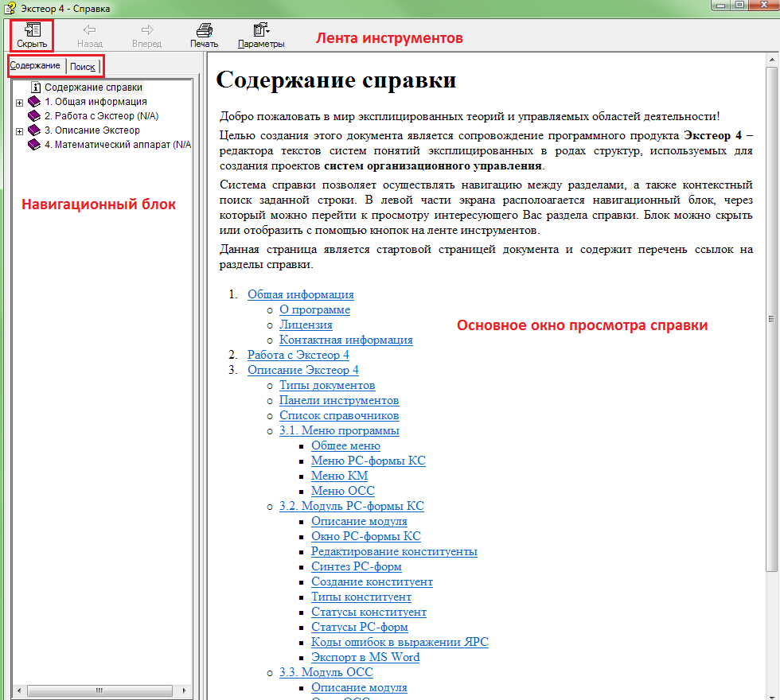Click the Содержание справки page icon in tree
The height and width of the screenshot is (700, 780).
click(x=35, y=87)
